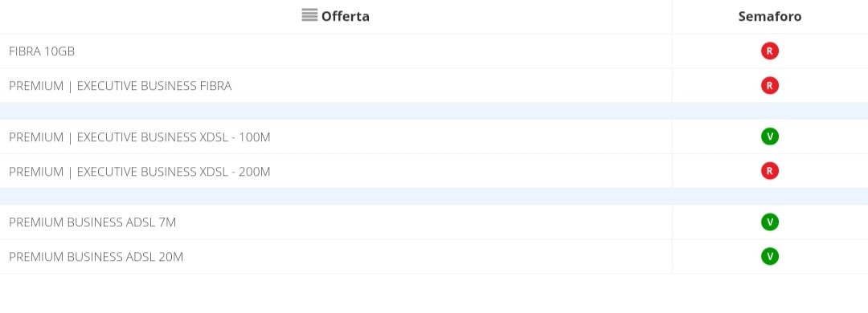
Task: Click the blue separator row below Fibra offers
Action: [434, 111]
